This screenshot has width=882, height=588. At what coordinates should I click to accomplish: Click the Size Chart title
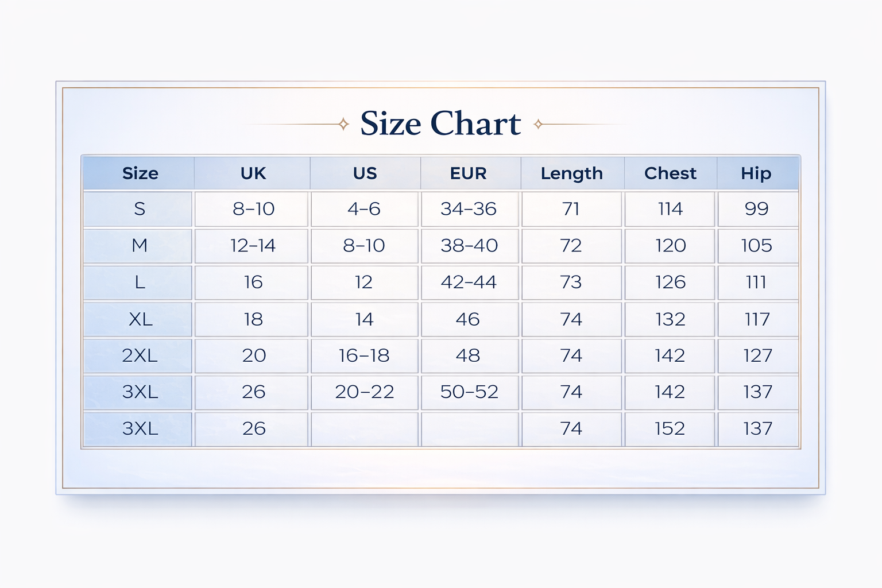coord(440,123)
